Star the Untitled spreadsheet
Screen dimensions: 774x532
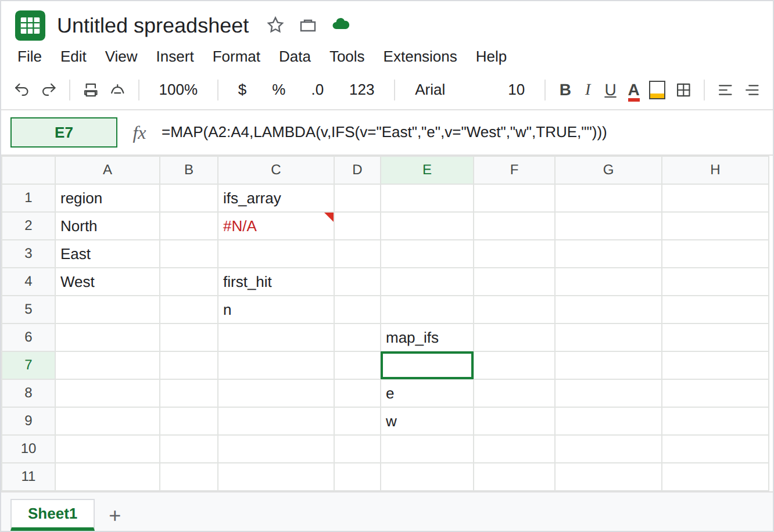(275, 25)
